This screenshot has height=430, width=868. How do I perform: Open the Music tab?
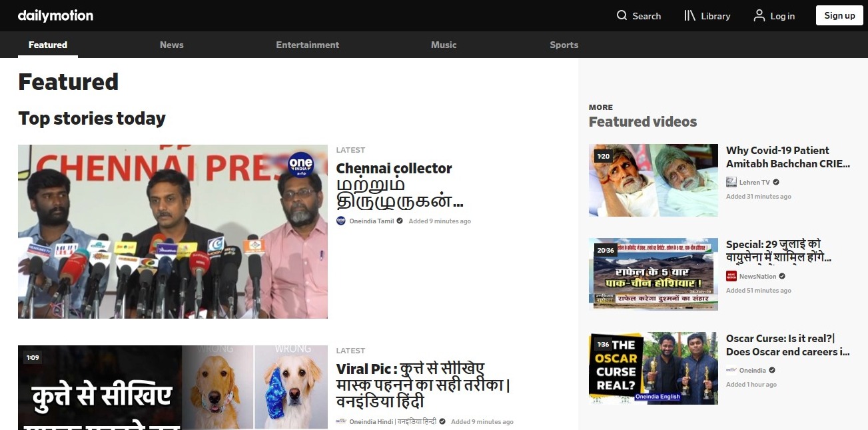click(x=444, y=45)
